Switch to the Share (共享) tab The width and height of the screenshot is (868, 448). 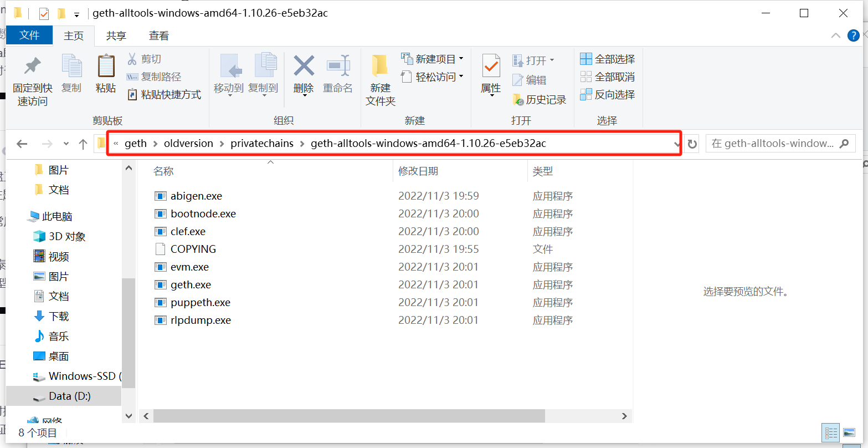[x=116, y=35]
